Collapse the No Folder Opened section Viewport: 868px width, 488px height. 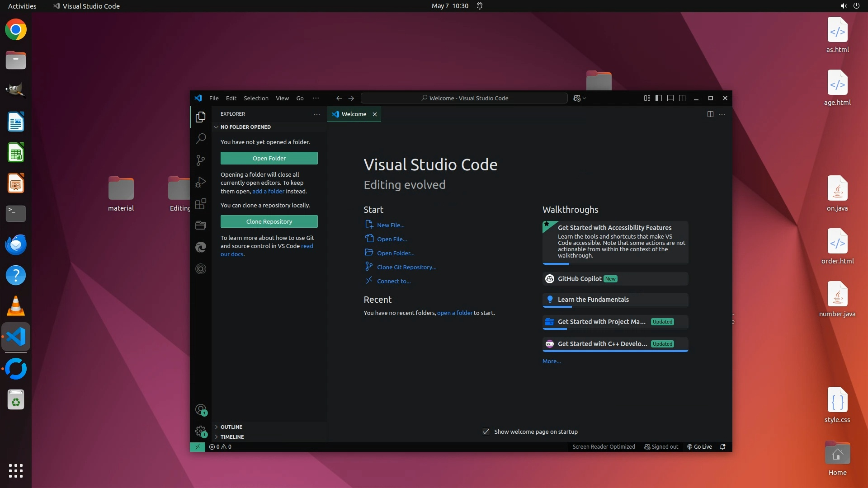click(245, 127)
